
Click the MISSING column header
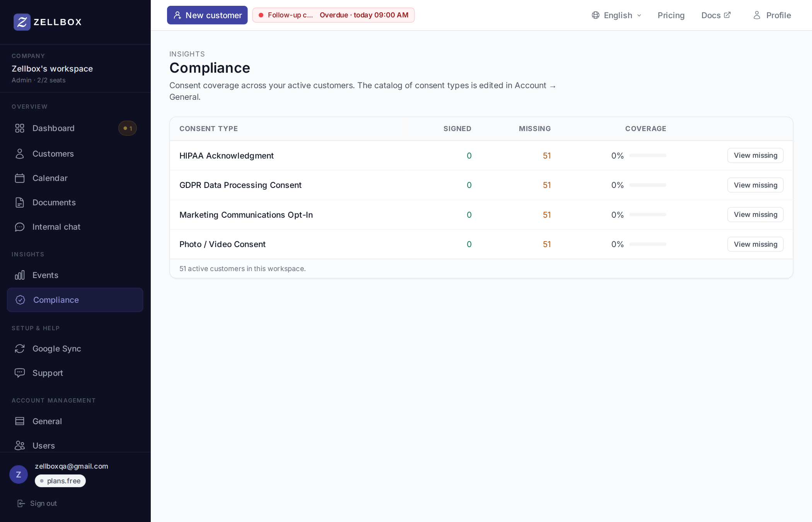pos(535,129)
